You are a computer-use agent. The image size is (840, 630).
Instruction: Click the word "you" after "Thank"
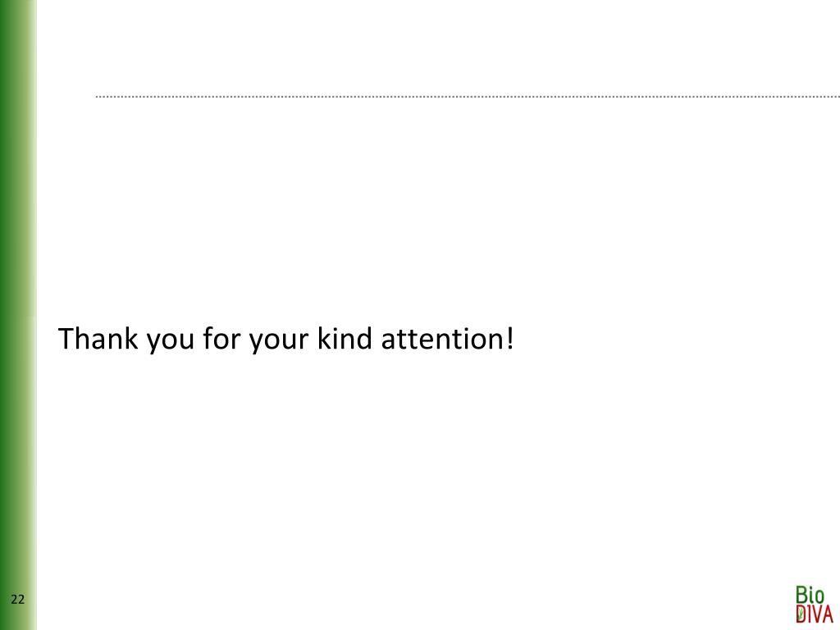pyautogui.click(x=171, y=342)
